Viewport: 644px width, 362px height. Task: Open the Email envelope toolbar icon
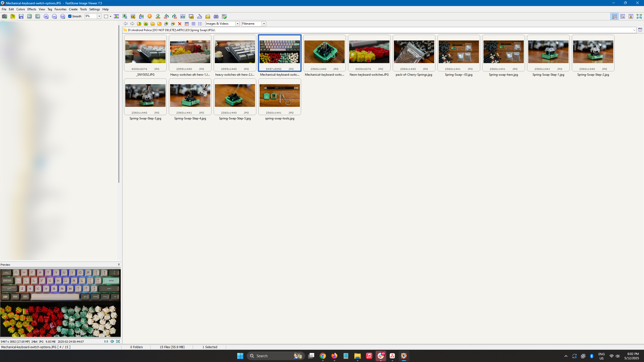(x=208, y=17)
